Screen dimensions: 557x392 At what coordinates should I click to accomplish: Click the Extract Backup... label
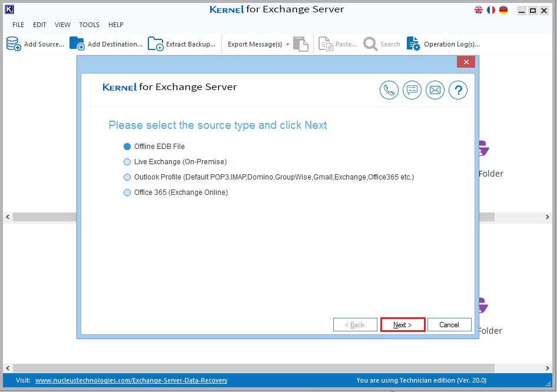[x=191, y=44]
